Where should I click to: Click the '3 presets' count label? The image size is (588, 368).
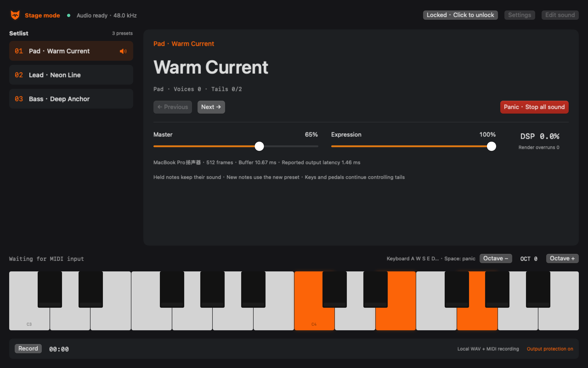(x=122, y=33)
